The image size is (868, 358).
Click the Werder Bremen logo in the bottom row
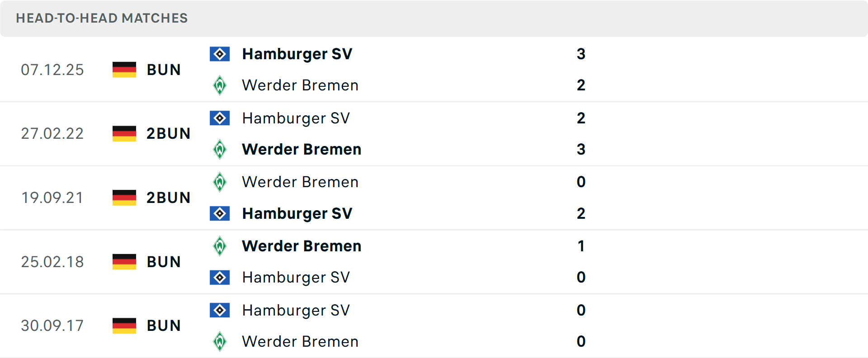[x=220, y=341]
